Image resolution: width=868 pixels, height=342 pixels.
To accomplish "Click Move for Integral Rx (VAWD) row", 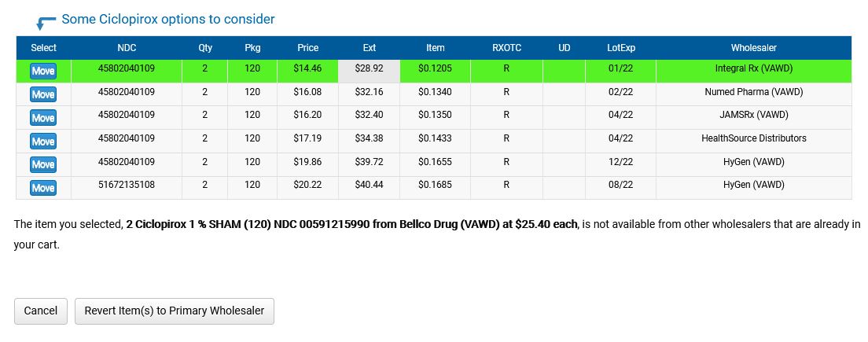I will point(42,71).
